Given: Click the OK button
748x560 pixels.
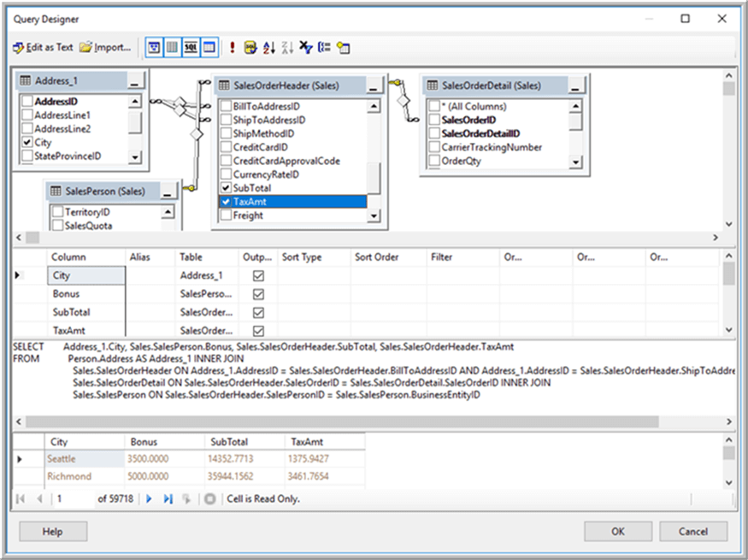Looking at the screenshot, I should (x=618, y=532).
